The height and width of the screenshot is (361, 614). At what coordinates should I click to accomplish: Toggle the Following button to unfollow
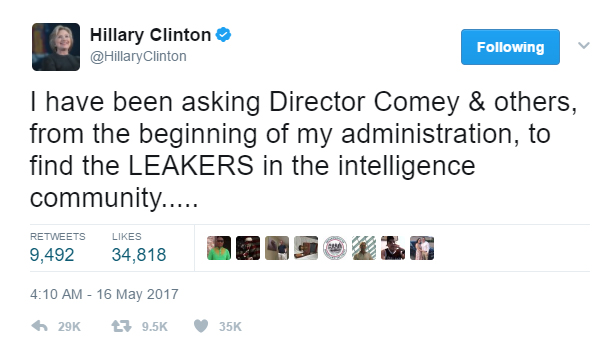point(510,47)
